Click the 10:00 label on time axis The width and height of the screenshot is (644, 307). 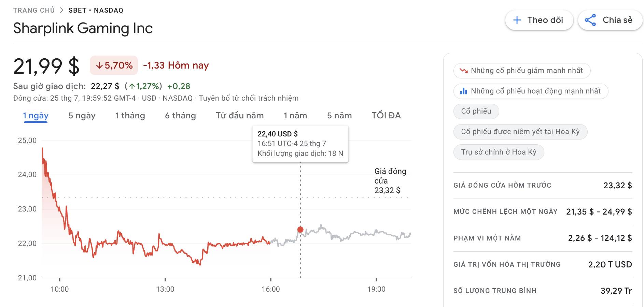(60, 289)
